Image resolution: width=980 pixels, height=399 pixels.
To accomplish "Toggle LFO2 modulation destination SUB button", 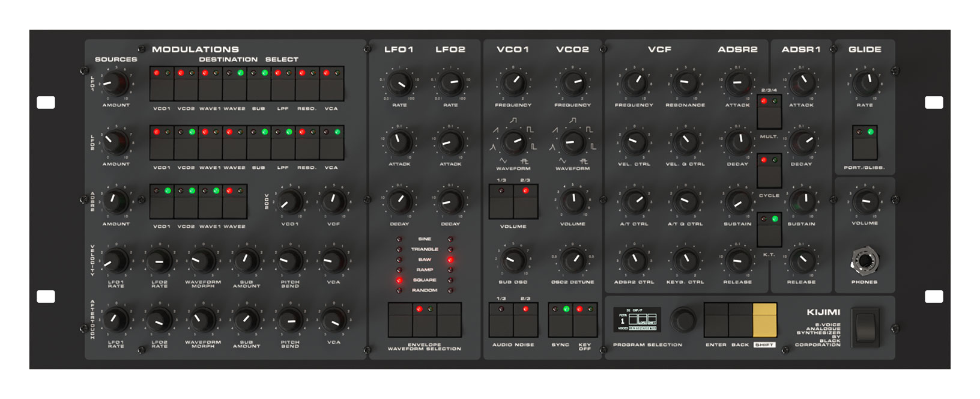I will pyautogui.click(x=259, y=142).
